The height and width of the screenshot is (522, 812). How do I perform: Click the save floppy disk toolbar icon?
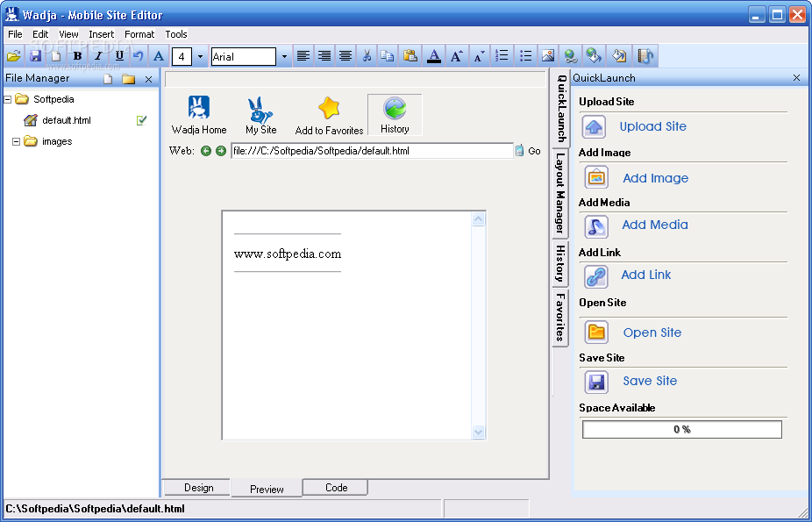pos(35,56)
